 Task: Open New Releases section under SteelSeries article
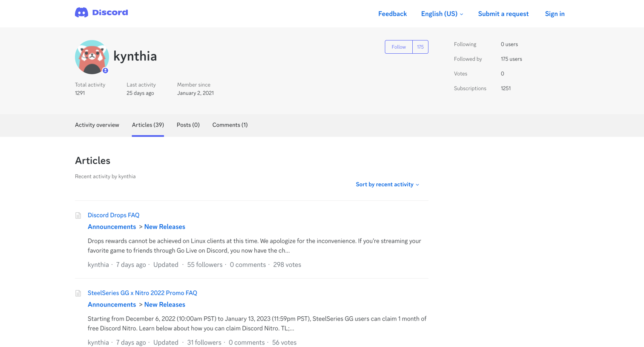coord(164,304)
